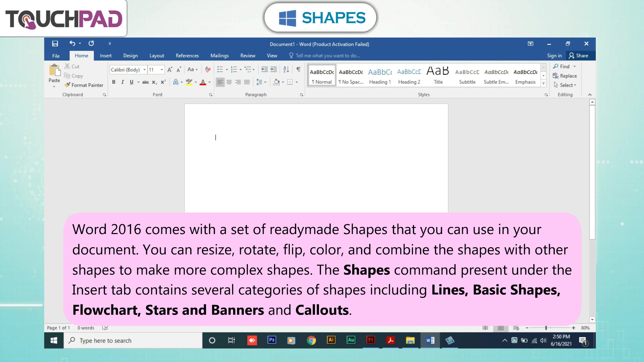Open the font size 11 dropdown
Screen dimensions: 644x362
[x=162, y=70]
